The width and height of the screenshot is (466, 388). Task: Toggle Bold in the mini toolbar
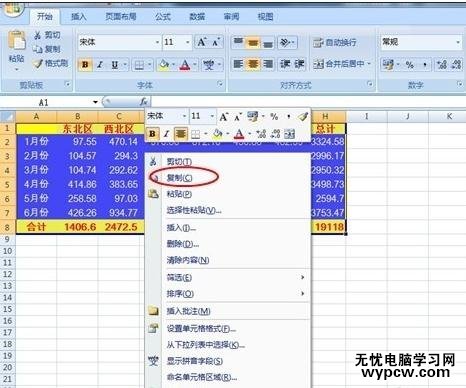tap(152, 134)
